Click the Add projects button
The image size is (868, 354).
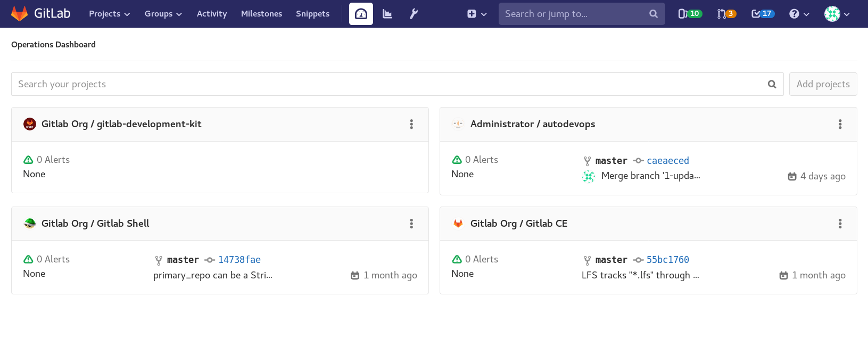tap(823, 84)
